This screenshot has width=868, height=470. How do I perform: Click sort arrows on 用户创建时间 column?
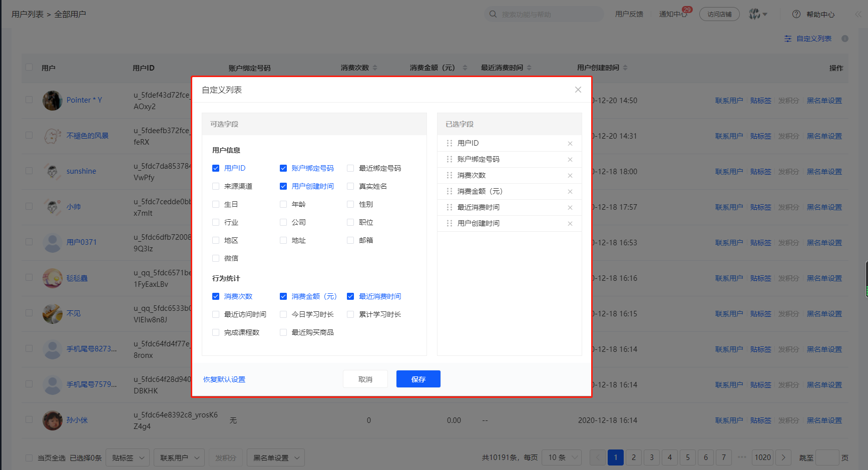click(625, 68)
